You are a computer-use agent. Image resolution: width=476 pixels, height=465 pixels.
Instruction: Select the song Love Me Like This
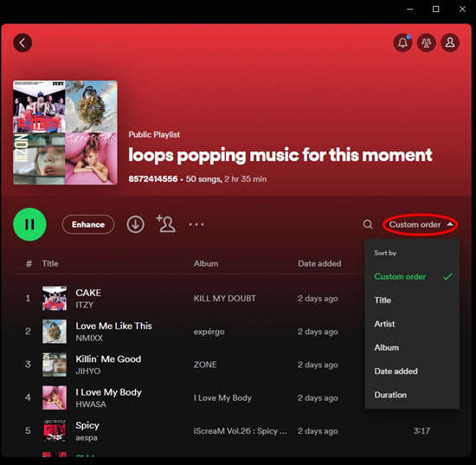(114, 326)
